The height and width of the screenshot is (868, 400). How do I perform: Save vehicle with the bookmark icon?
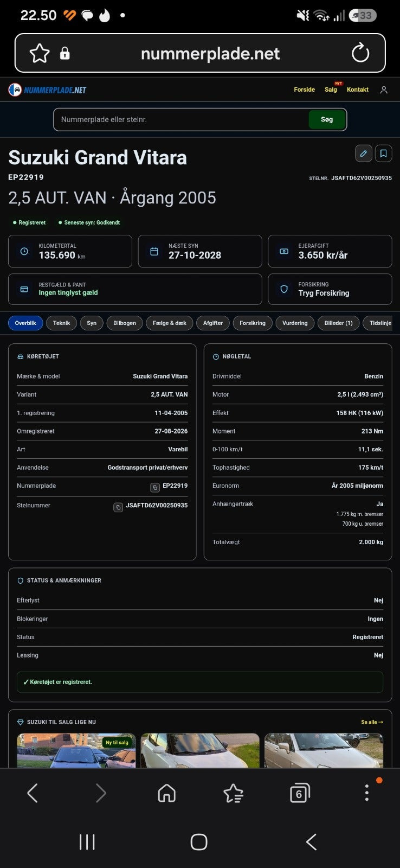383,154
